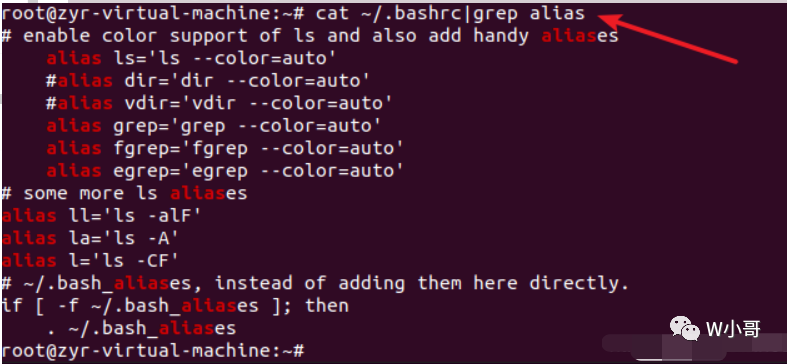Click the red arrow annotation head
Screen dimensions: 787x364
pos(611,21)
